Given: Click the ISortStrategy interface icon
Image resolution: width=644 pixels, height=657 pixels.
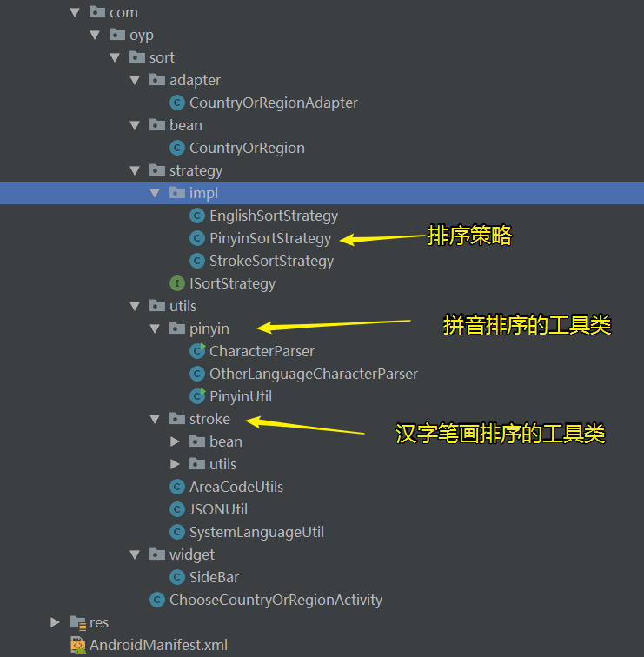Looking at the screenshot, I should pyautogui.click(x=177, y=283).
